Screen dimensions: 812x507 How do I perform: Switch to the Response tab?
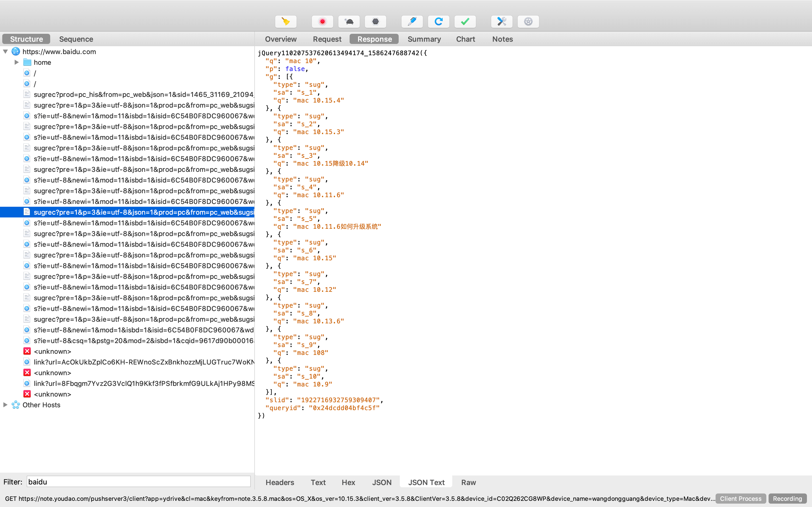coord(374,39)
